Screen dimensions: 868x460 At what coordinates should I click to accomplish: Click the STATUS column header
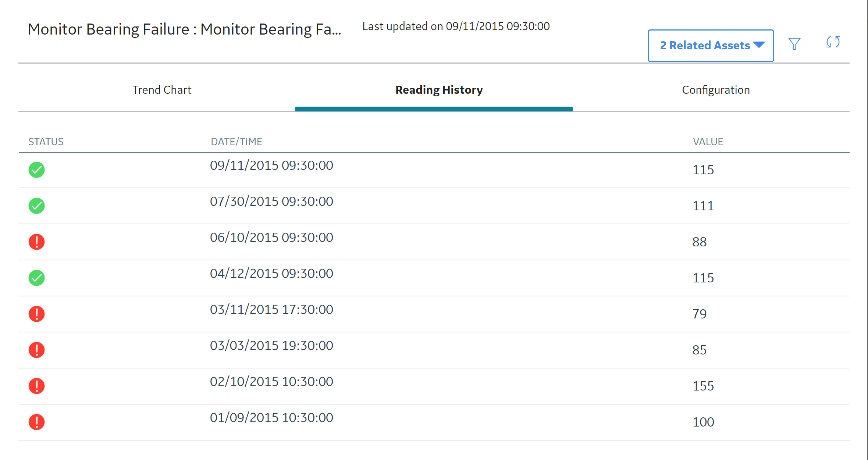pos(46,142)
